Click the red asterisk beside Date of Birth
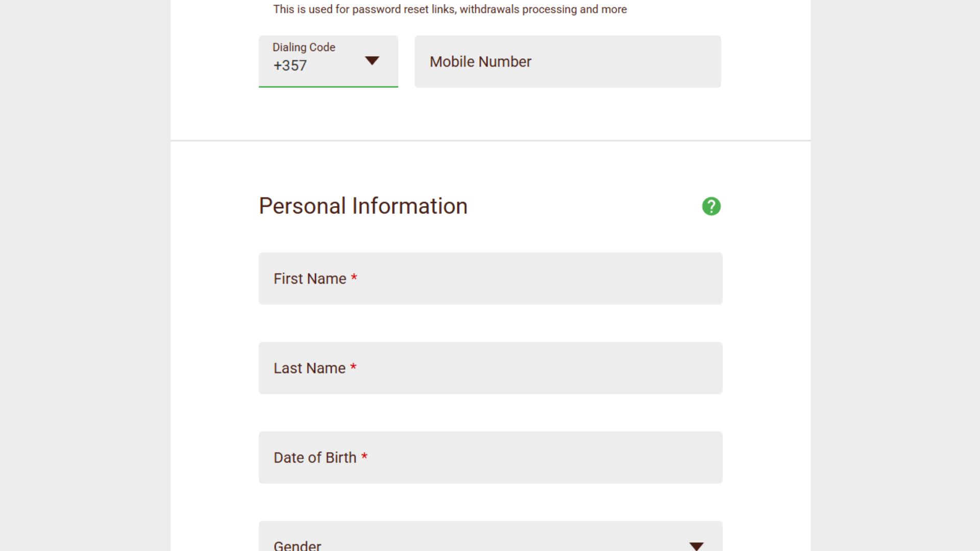This screenshot has height=551, width=980. pyautogui.click(x=364, y=456)
